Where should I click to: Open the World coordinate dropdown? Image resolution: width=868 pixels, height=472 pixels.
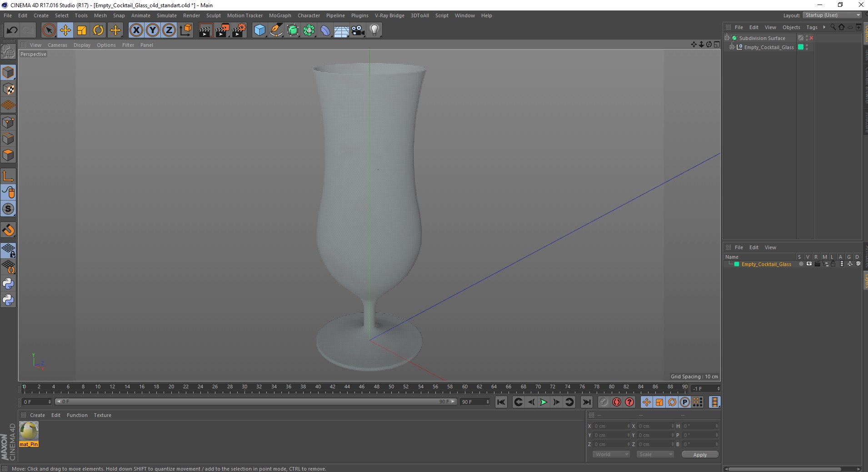pyautogui.click(x=611, y=454)
